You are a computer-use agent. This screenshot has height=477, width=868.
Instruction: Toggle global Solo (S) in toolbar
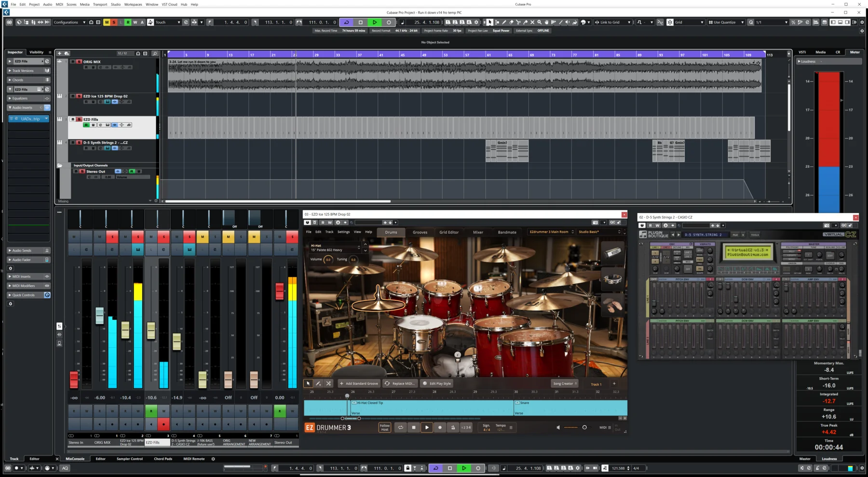(x=114, y=22)
